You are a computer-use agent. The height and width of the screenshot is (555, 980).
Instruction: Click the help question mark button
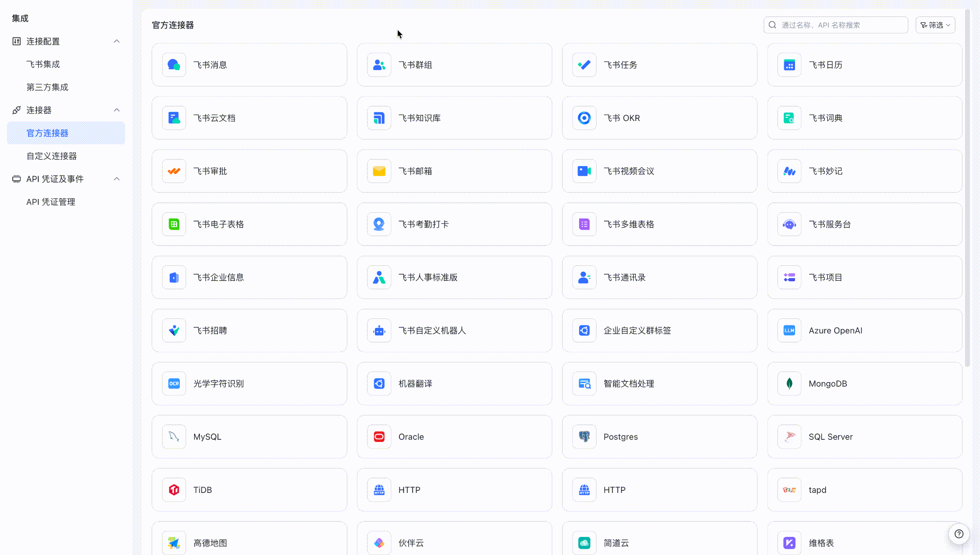[x=959, y=534]
